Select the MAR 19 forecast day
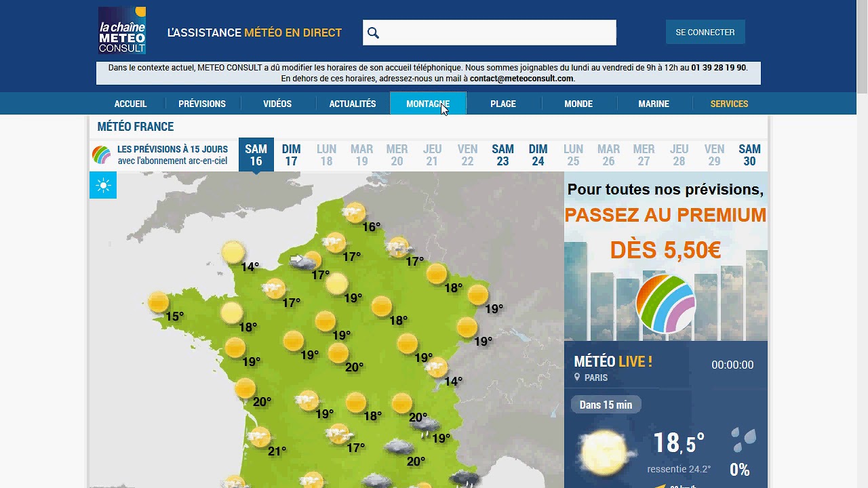This screenshot has height=488, width=868. click(x=362, y=155)
